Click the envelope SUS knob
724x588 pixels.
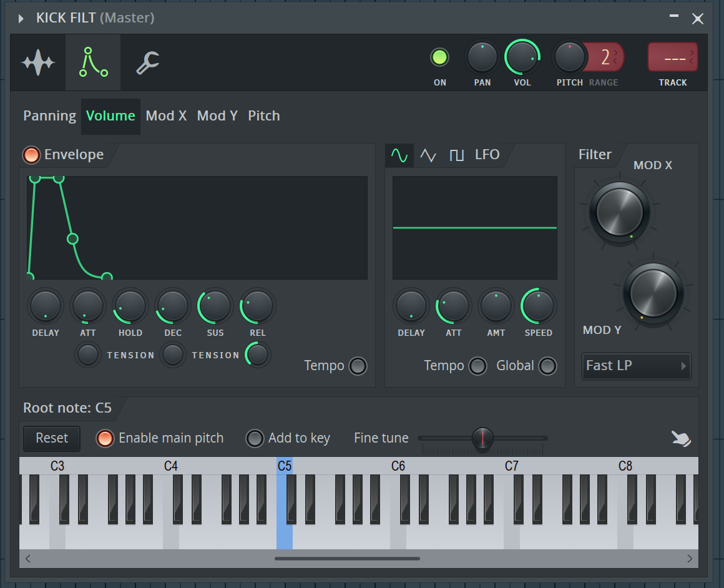(x=215, y=306)
